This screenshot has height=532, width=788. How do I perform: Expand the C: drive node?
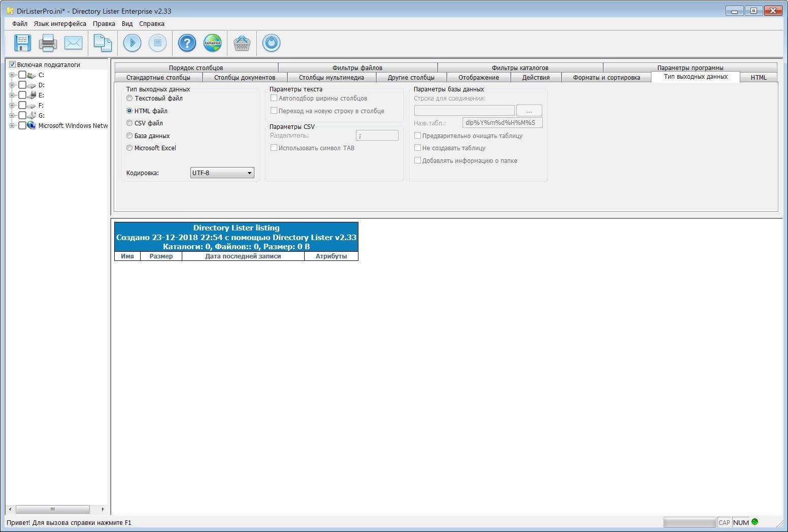12,75
